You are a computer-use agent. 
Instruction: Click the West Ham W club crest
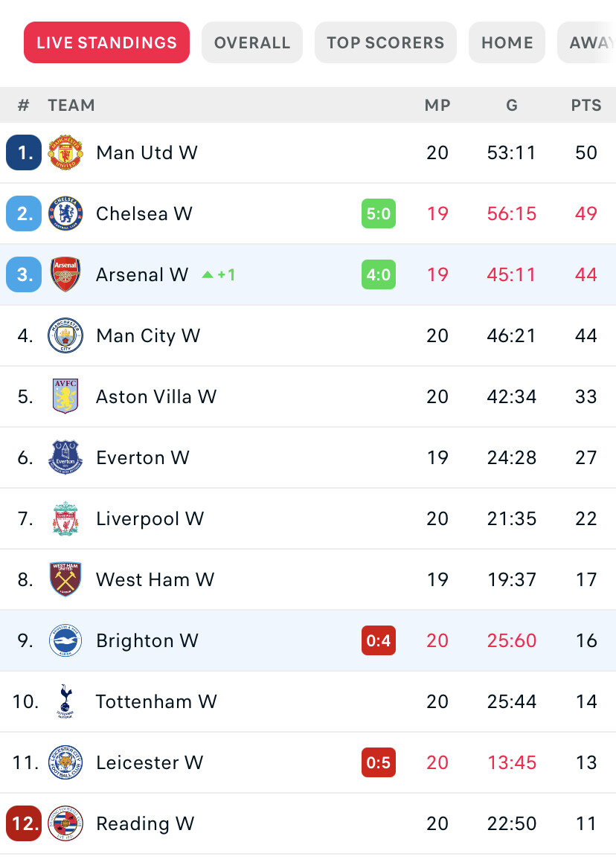(65, 579)
